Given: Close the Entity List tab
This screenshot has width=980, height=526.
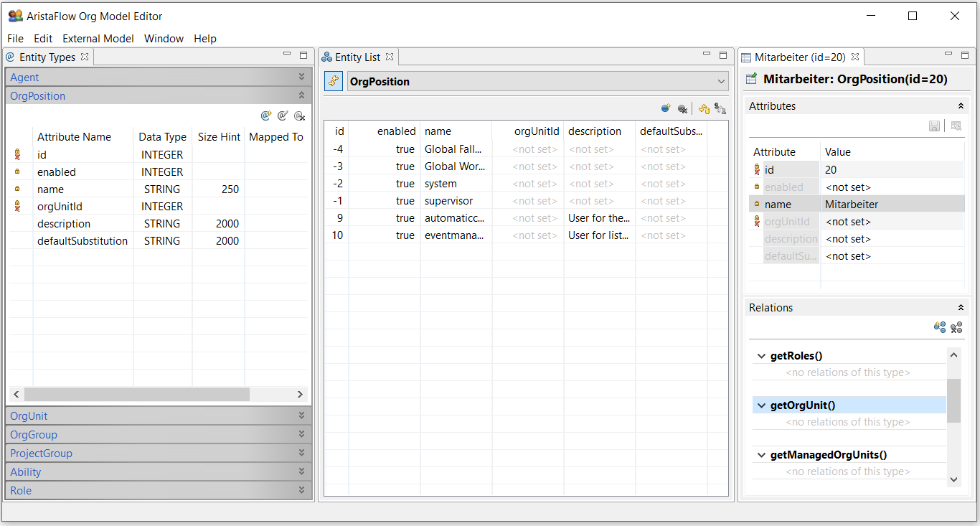Looking at the screenshot, I should pyautogui.click(x=390, y=57).
